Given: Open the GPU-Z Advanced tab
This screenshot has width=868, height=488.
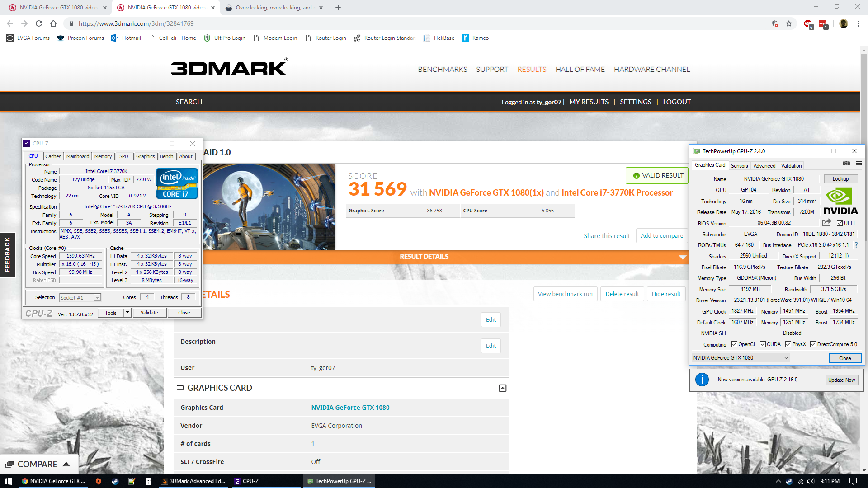Looking at the screenshot, I should click(x=764, y=166).
